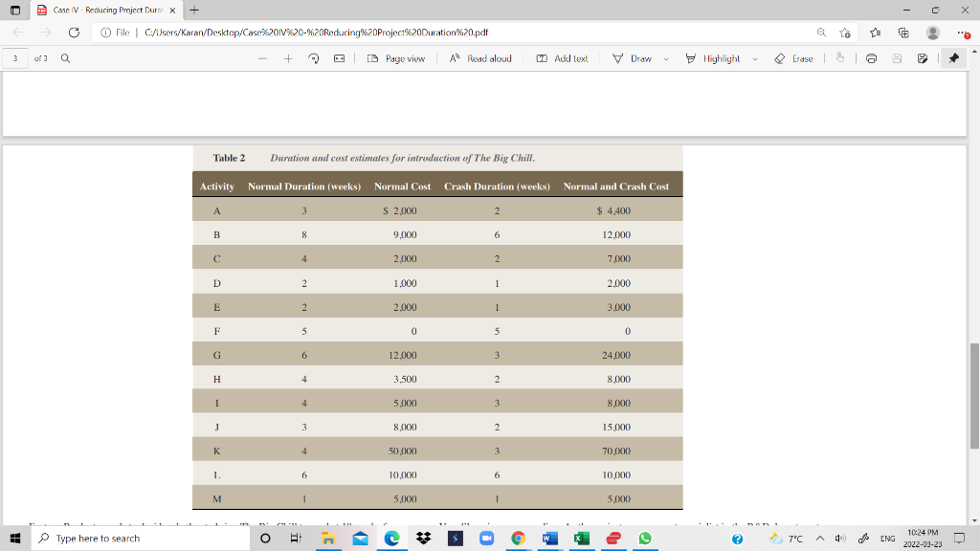Start Read aloud
The width and height of the screenshot is (980, 551).
coord(480,58)
